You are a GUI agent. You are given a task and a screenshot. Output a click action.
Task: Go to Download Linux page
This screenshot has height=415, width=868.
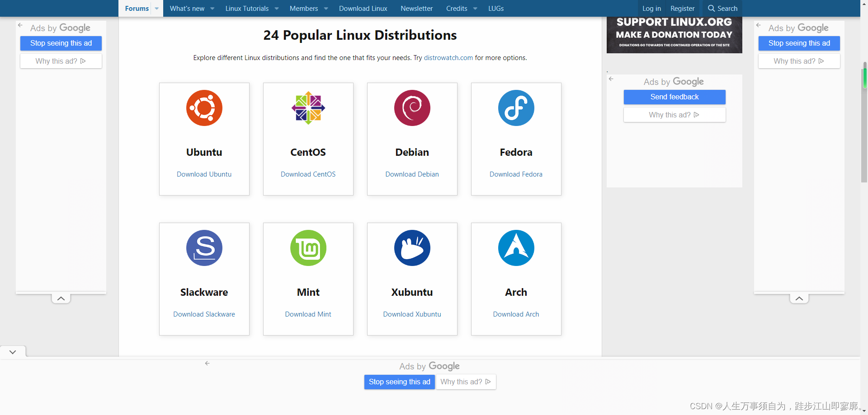[x=363, y=9]
